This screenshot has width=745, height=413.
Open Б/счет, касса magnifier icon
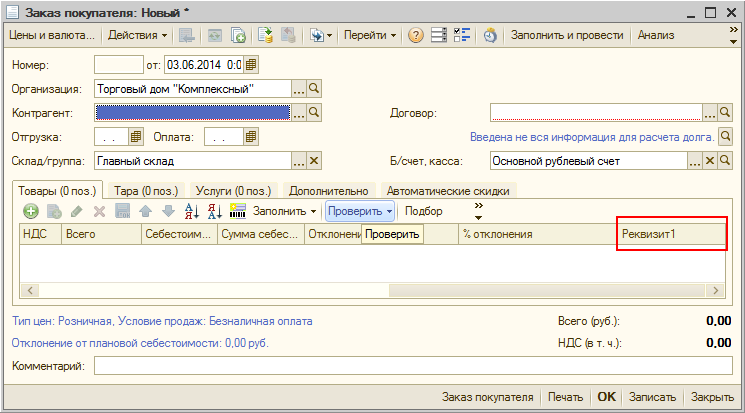pyautogui.click(x=725, y=161)
